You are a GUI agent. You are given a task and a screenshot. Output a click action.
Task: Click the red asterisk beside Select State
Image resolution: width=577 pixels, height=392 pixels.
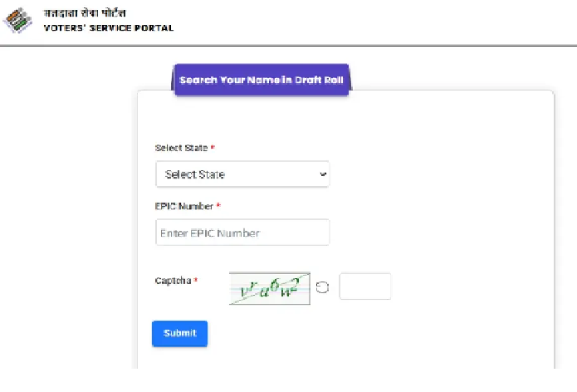[x=213, y=148]
